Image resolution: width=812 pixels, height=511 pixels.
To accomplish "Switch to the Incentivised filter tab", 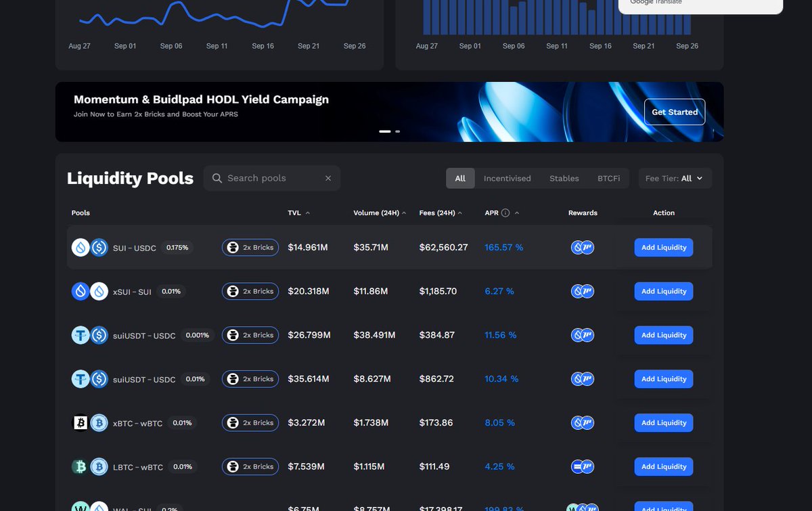I will [507, 179].
